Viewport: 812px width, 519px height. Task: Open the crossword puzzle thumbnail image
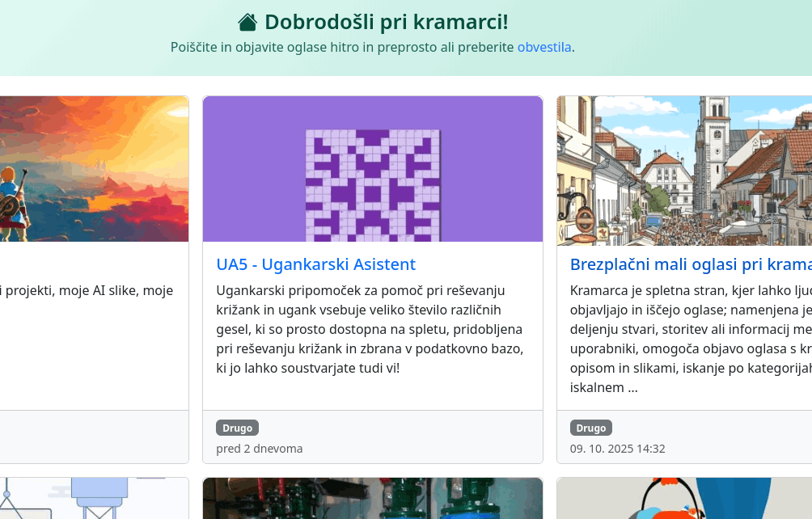point(372,169)
